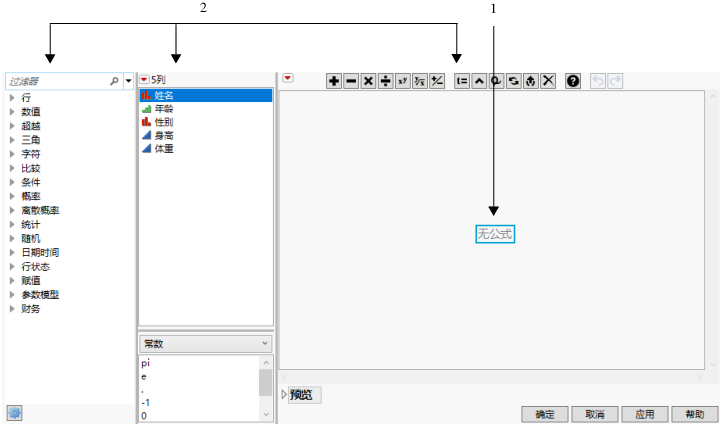Screen dimensions: 722x426
Task: Open the red triangle menu of formula editor
Action: tap(288, 78)
